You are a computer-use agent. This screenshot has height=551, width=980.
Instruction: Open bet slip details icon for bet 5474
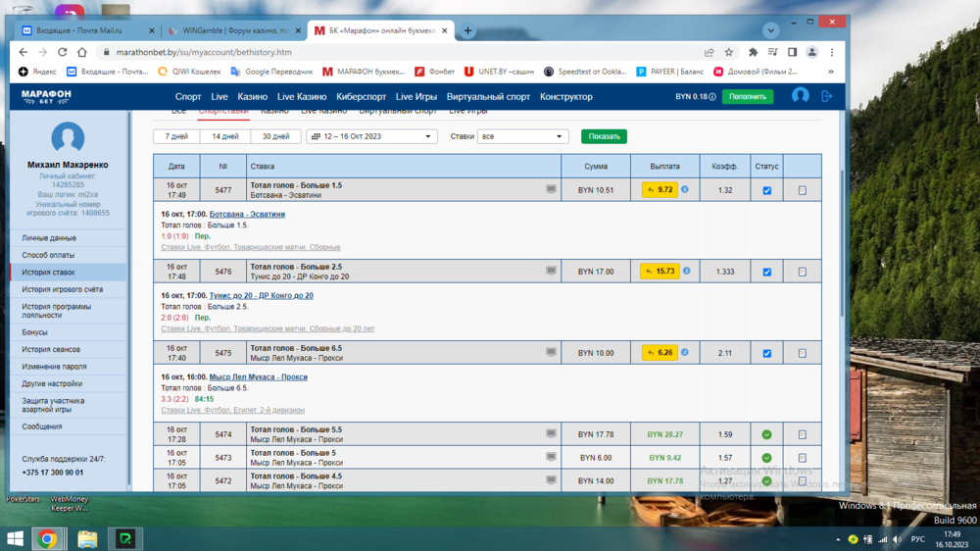(803, 434)
